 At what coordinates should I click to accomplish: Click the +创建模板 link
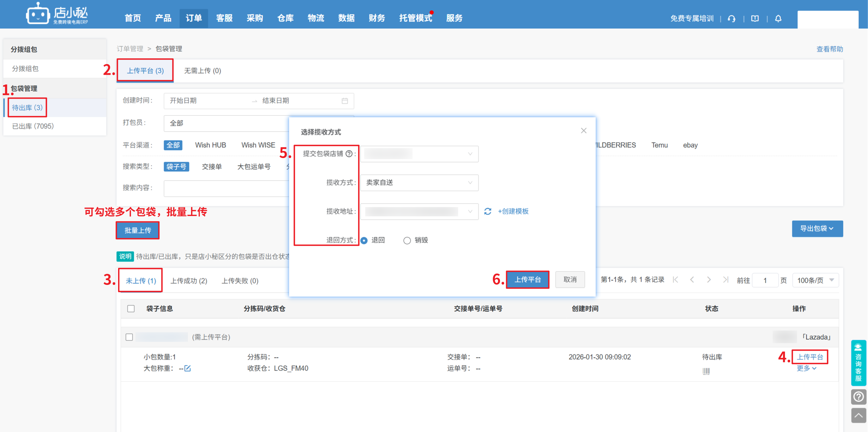[x=513, y=211]
